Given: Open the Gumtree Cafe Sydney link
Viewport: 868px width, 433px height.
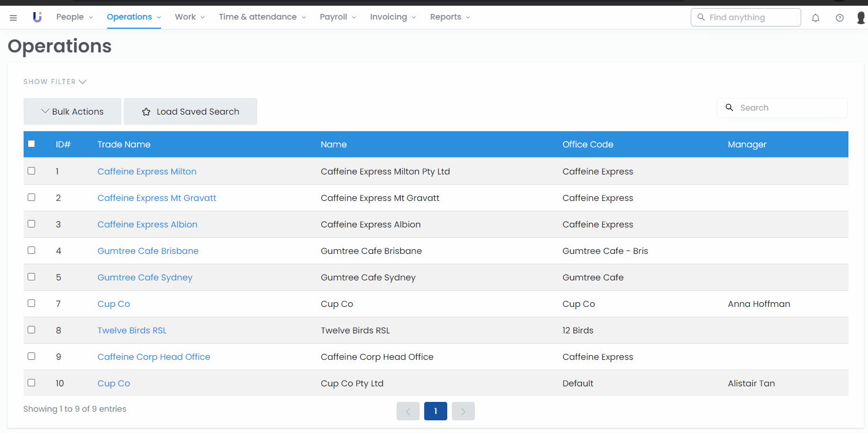Looking at the screenshot, I should coord(145,278).
